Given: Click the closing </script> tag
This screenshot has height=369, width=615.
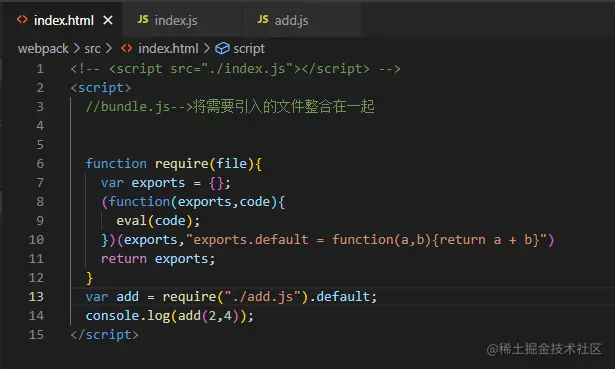Looking at the screenshot, I should 104,334.
